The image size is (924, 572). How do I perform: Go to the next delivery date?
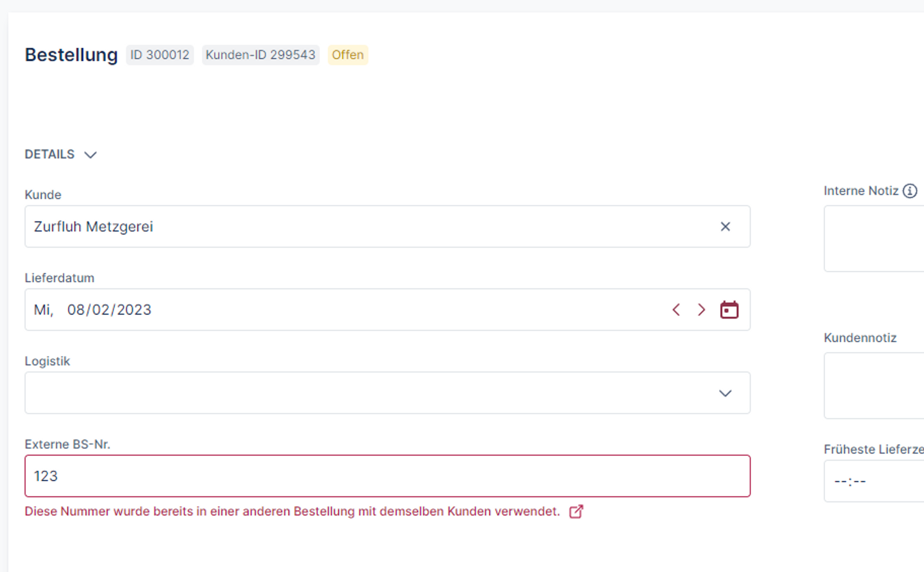tap(701, 310)
